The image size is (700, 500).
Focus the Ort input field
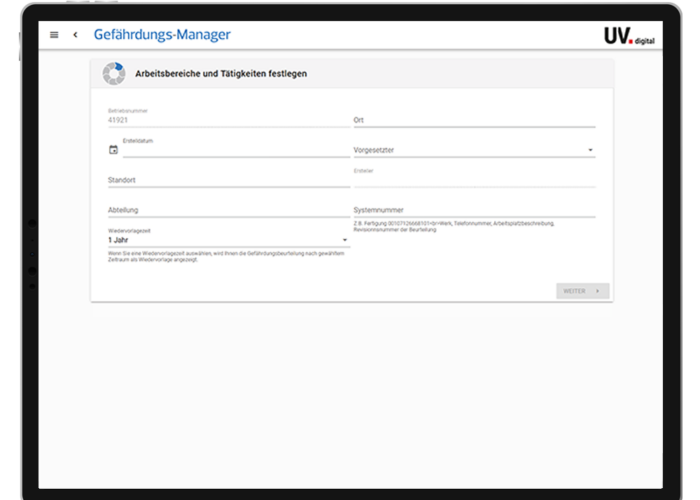pyautogui.click(x=474, y=120)
